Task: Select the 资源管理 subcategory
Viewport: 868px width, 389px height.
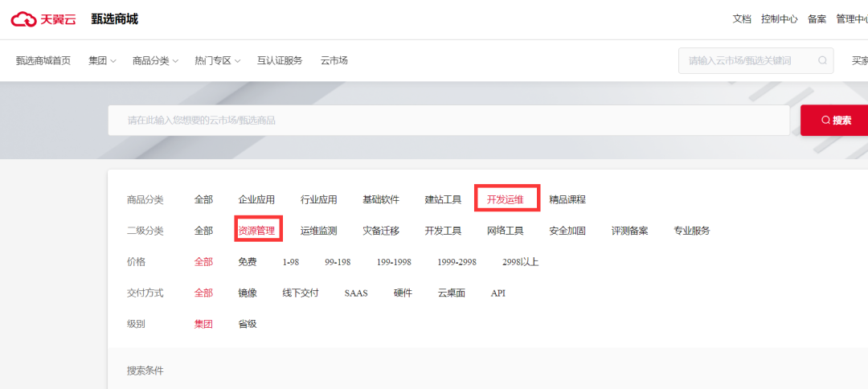Action: [x=256, y=231]
